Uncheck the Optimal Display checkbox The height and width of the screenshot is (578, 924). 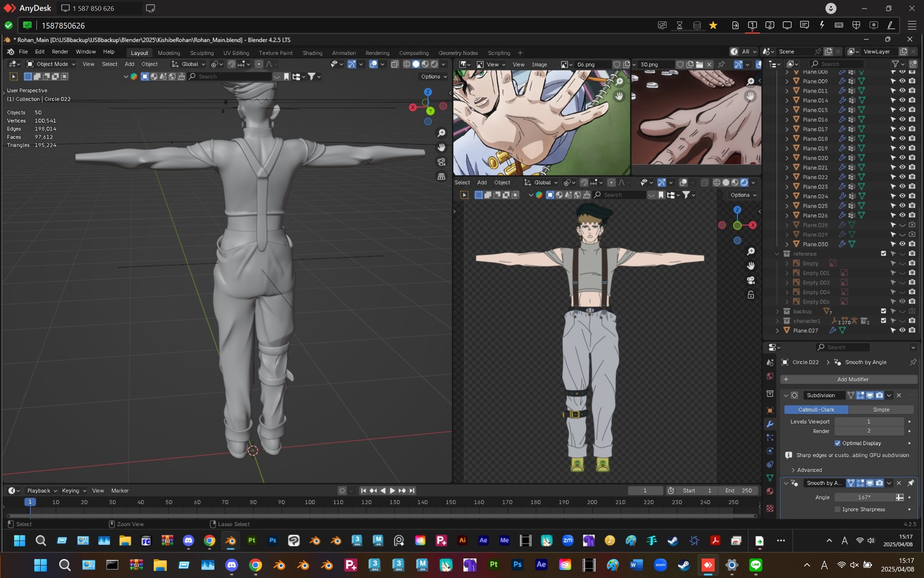[x=838, y=443]
